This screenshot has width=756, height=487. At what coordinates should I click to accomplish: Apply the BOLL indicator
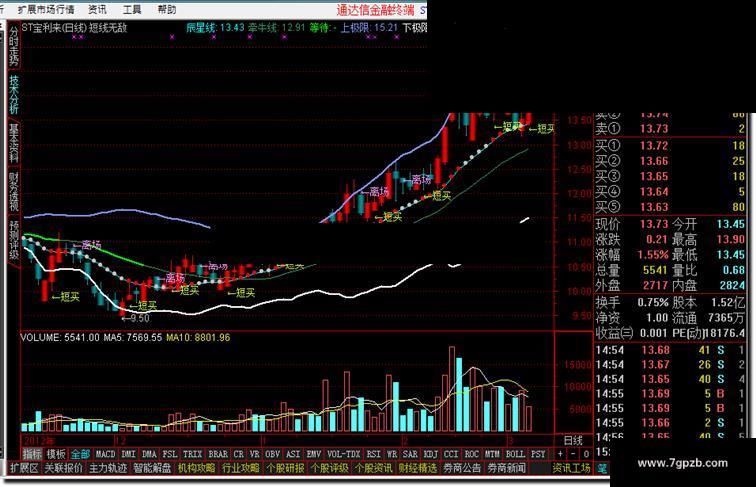point(515,454)
